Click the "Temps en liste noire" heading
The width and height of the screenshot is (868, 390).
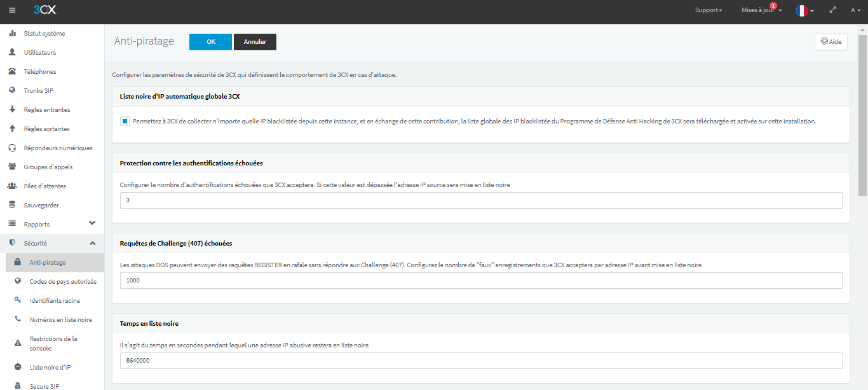coord(149,323)
